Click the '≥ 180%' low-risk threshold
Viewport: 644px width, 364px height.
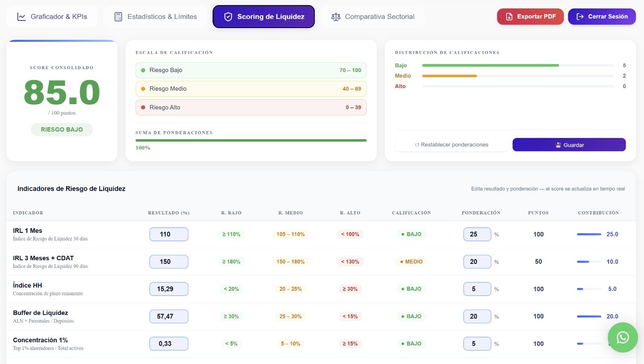231,261
